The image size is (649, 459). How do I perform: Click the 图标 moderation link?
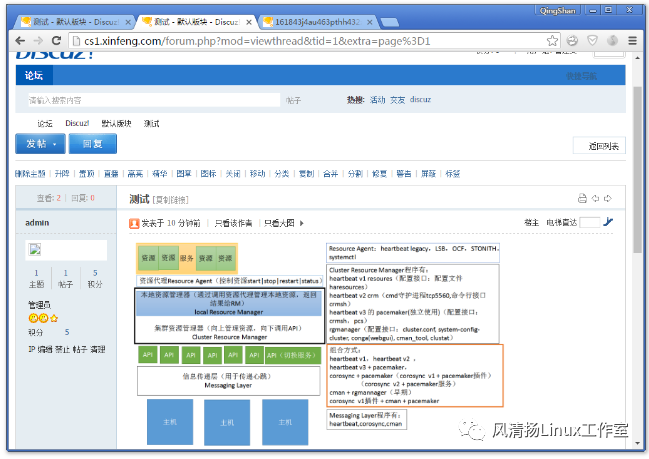208,174
